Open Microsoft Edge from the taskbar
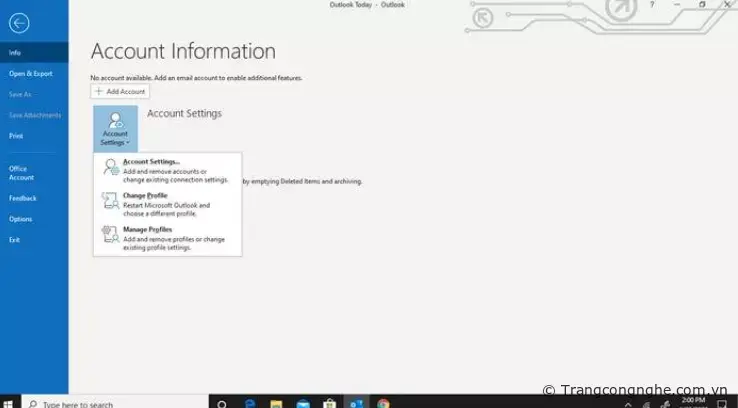 point(250,403)
